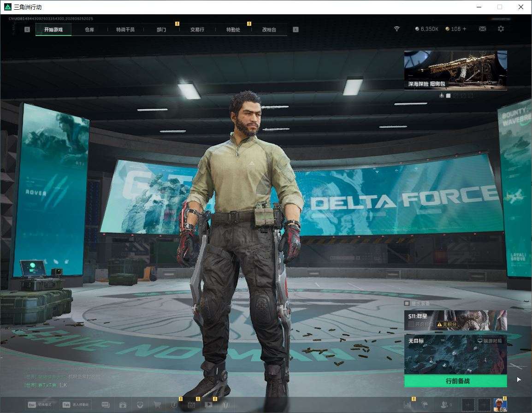Select the 无目标 map card
Screen dimensions: 532x413
click(455, 354)
